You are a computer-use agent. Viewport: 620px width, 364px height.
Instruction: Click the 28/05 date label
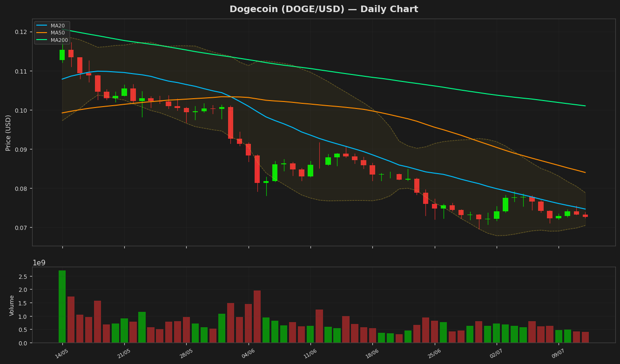[x=186, y=354]
